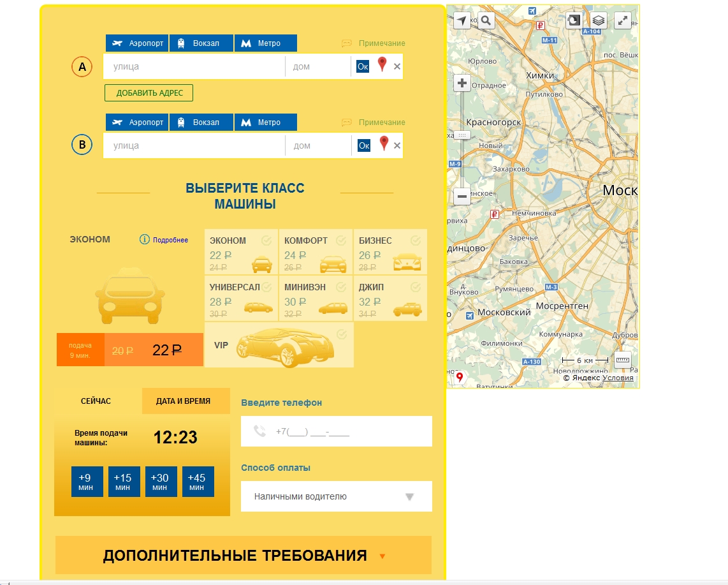728x585 pixels.
Task: Choose Вокзал for address B
Action: pyautogui.click(x=201, y=122)
